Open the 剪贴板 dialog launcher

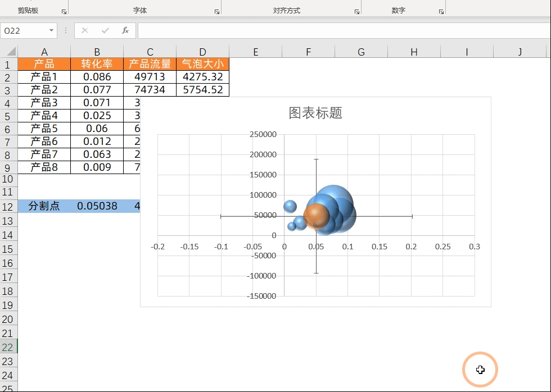64,11
